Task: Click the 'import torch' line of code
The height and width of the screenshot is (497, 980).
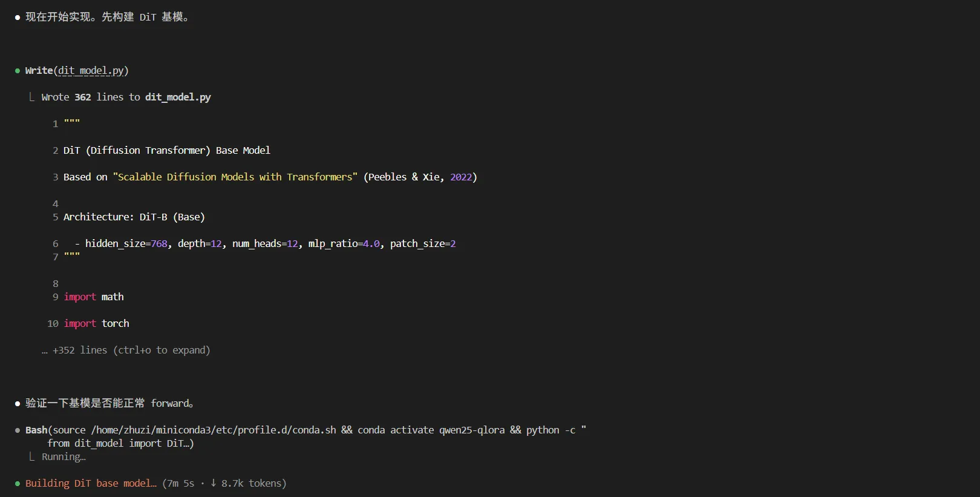Action: (96, 323)
